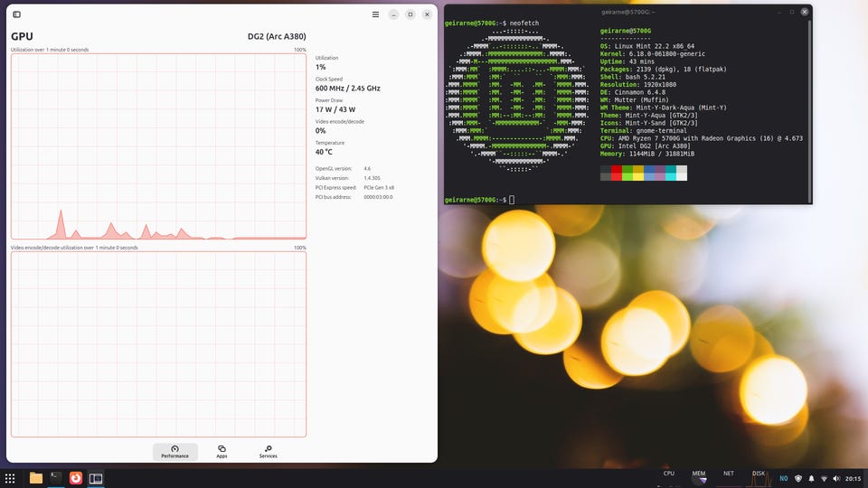Click the MEM usage applet
868x488 pixels.
point(699,475)
